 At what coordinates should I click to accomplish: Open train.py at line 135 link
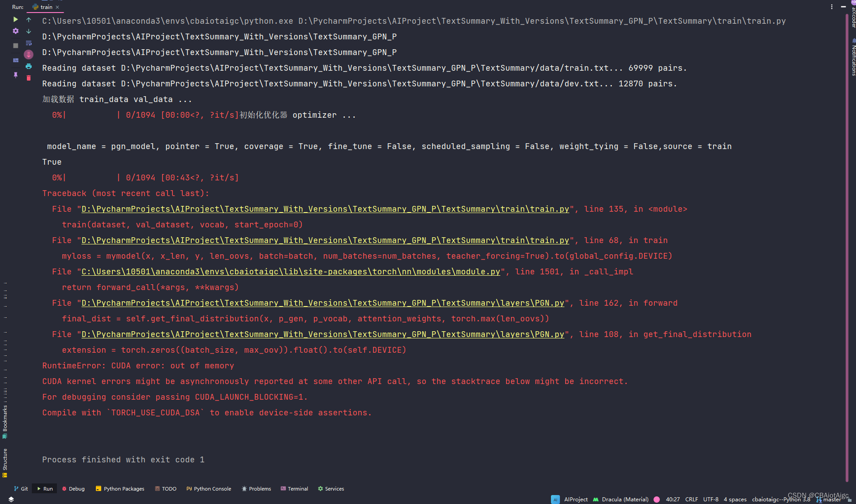323,209
